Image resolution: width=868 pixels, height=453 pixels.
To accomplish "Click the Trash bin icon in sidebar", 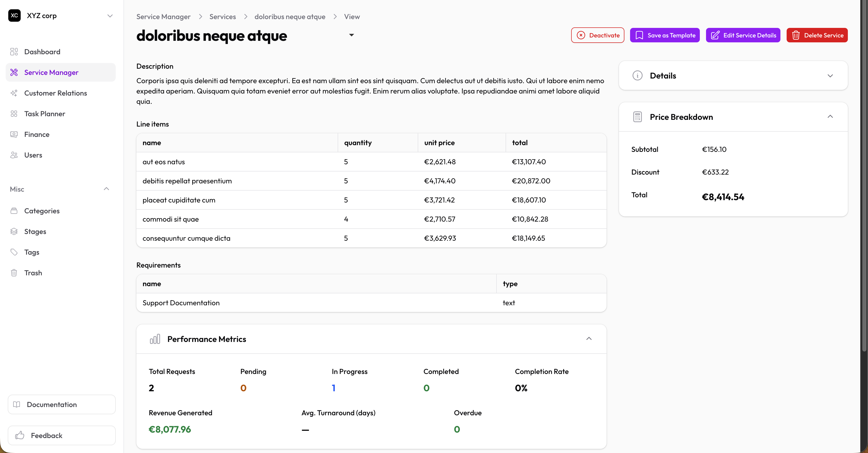I will (x=14, y=273).
